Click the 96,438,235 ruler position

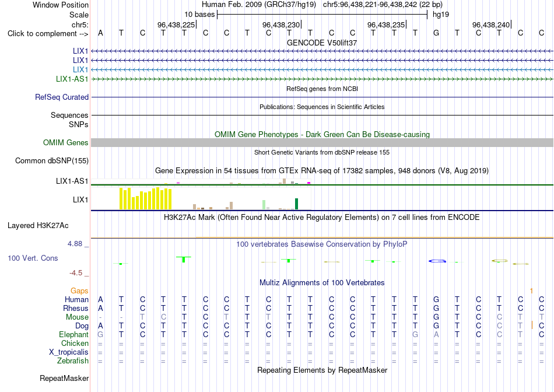[x=386, y=24]
